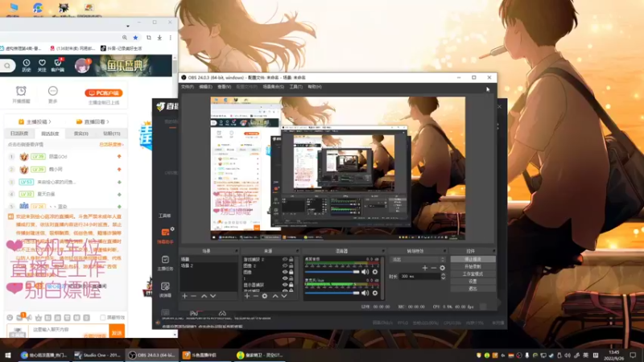Image resolution: width=644 pixels, height=362 pixels.
Task: Open the browser downloads icon
Action: pos(159,37)
